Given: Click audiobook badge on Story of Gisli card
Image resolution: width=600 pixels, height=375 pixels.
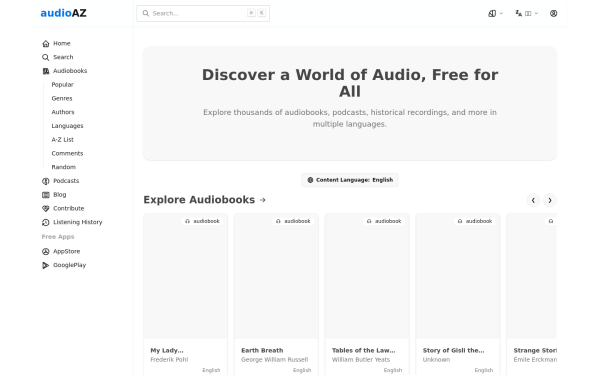Looking at the screenshot, I should point(474,221).
